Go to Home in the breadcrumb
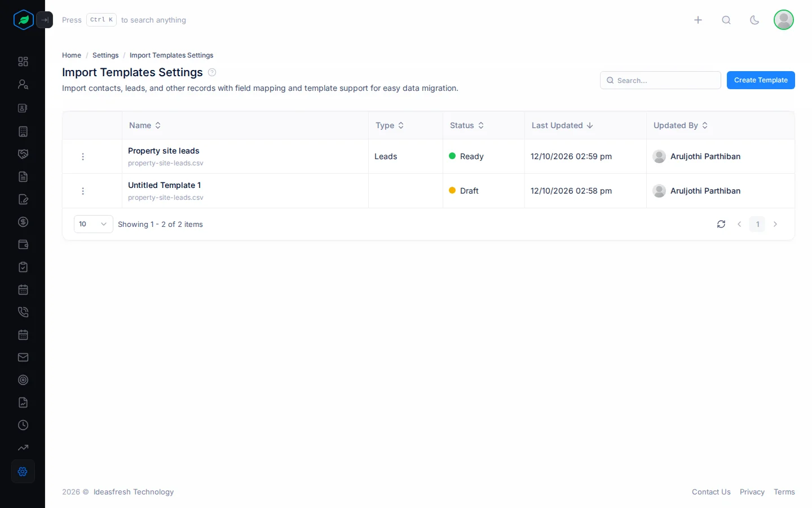812x508 pixels. (x=72, y=55)
